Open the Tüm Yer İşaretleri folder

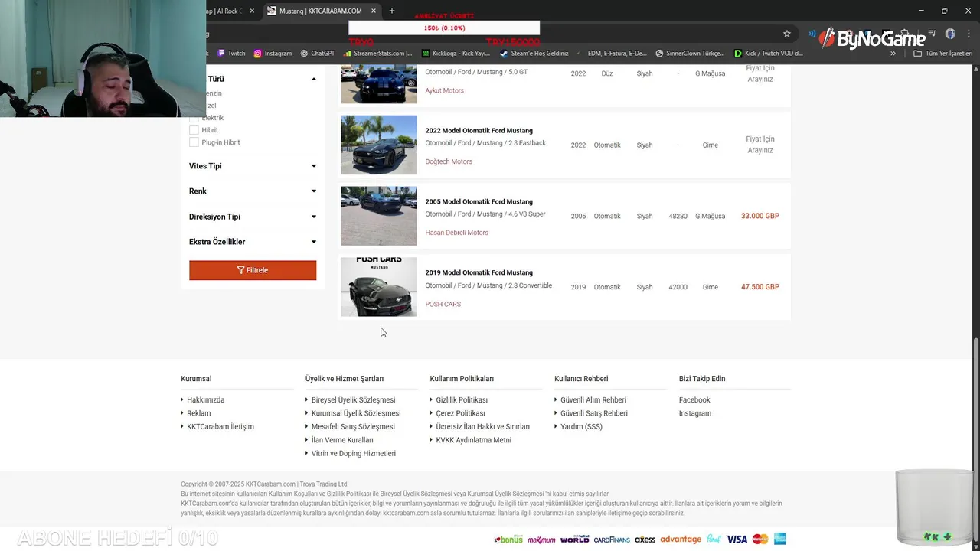tap(942, 54)
